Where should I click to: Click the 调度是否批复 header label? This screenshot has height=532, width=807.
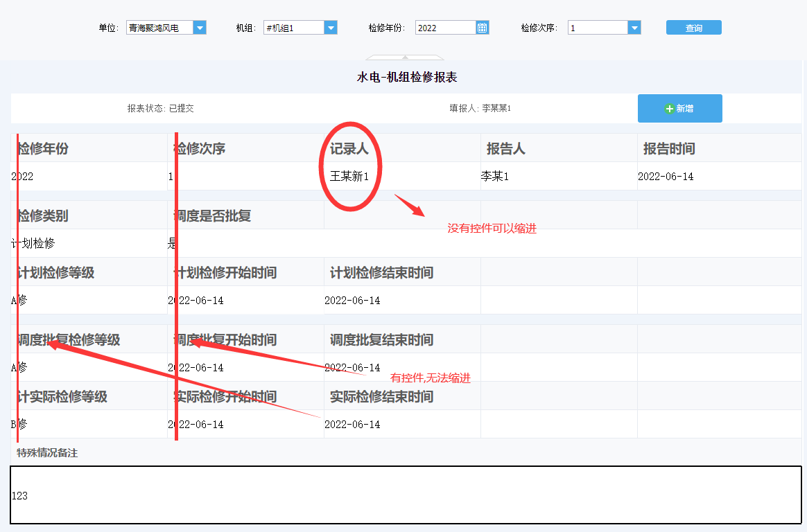coord(212,216)
